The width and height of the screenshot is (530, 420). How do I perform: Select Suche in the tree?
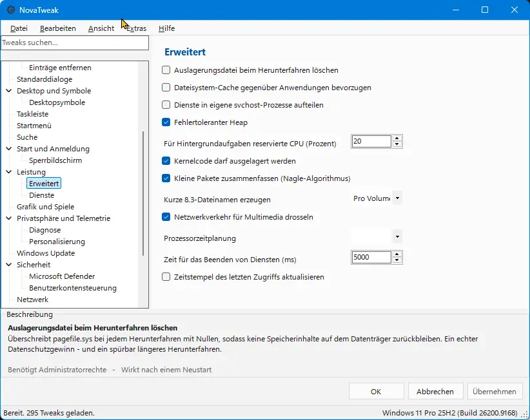pyautogui.click(x=27, y=137)
